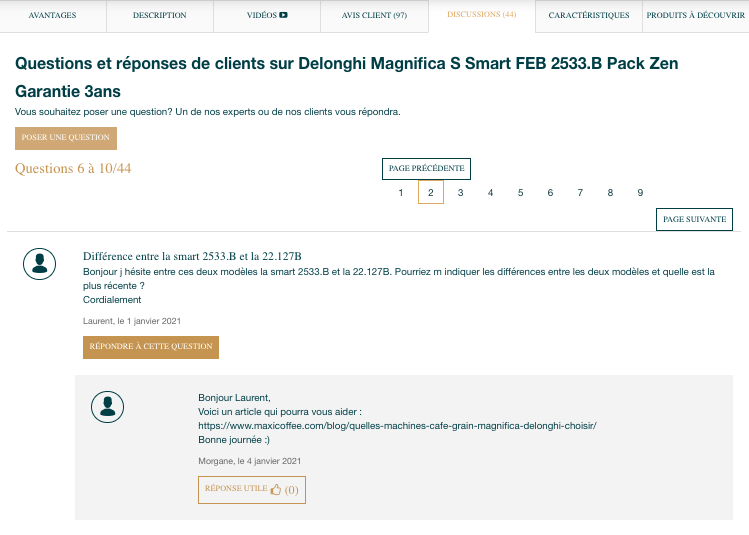
Task: Open the Avis Client (97) tab
Action: (374, 16)
